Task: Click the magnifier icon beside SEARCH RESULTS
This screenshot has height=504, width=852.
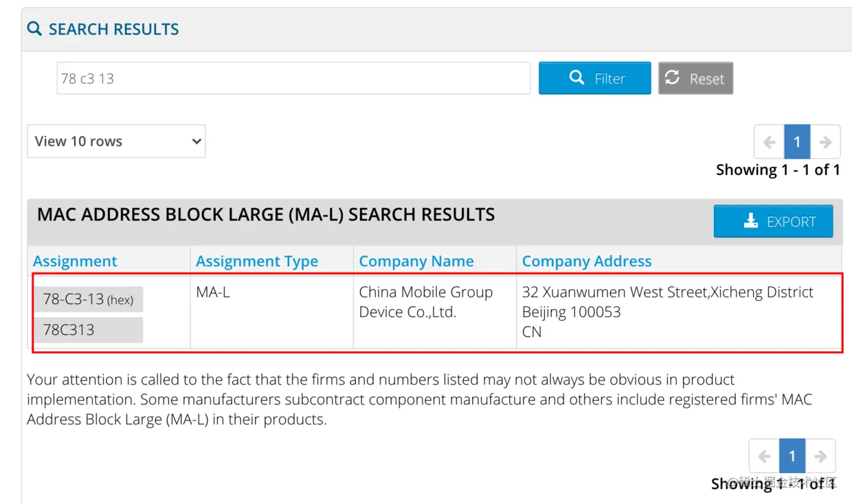Action: click(x=34, y=29)
